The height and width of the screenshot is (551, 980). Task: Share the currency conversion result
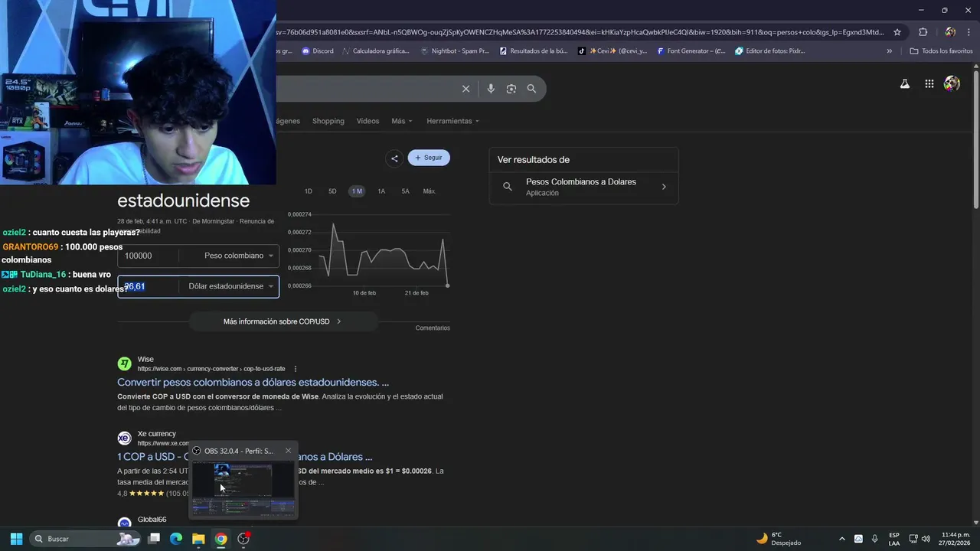394,158
